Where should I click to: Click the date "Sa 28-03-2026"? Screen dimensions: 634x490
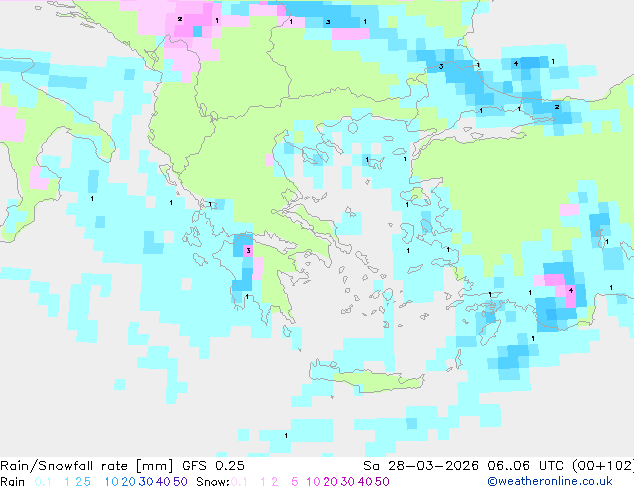coord(421,466)
